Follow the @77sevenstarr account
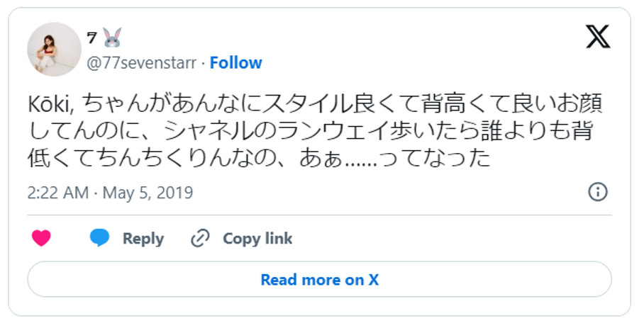The height and width of the screenshot is (323, 644). point(235,63)
